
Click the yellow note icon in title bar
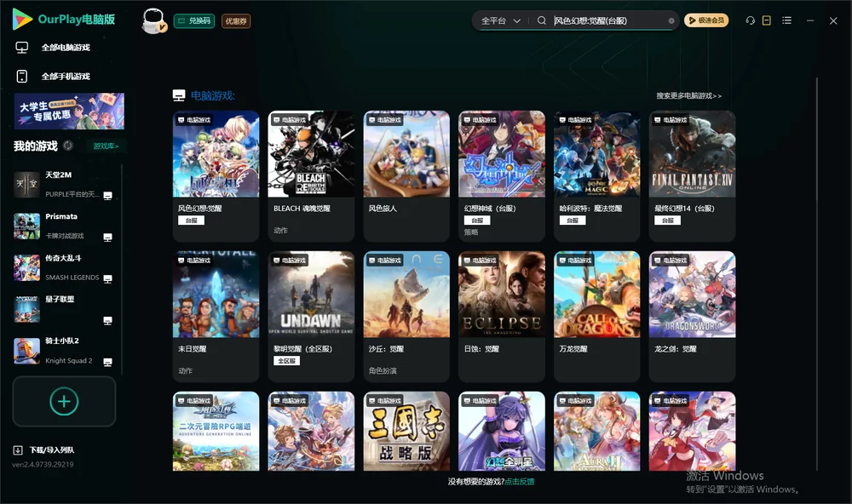tap(766, 20)
